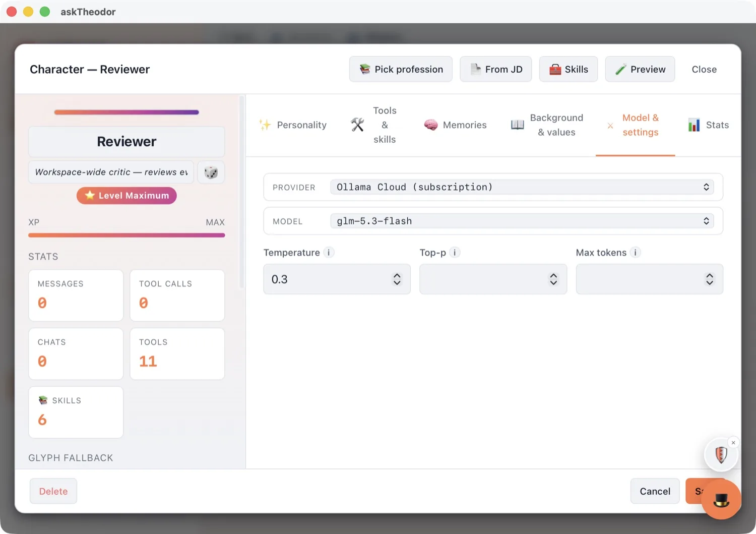Viewport: 756px width, 534px height.
Task: Click the top hat assistant icon
Action: point(721,499)
